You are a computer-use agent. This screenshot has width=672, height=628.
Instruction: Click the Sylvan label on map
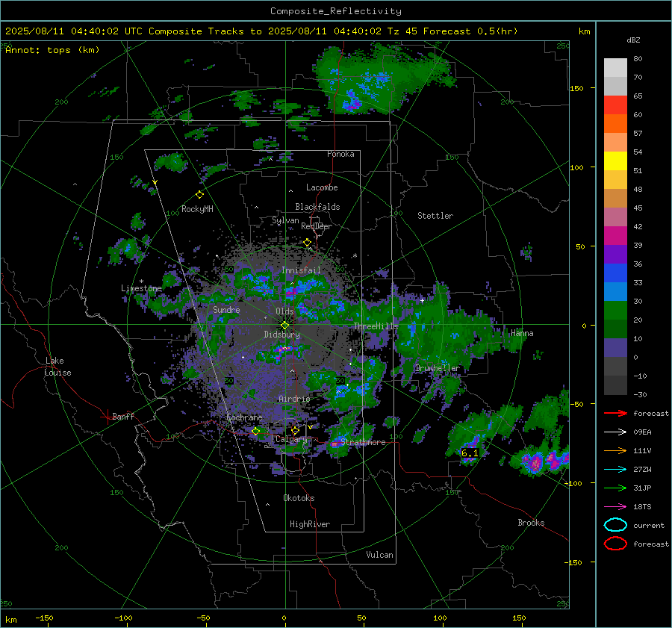(285, 220)
